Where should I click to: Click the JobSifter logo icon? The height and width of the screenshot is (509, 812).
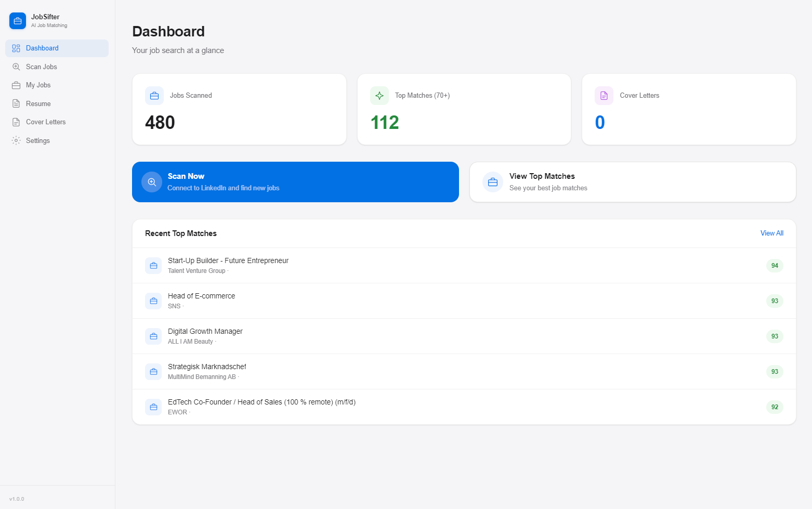17,20
